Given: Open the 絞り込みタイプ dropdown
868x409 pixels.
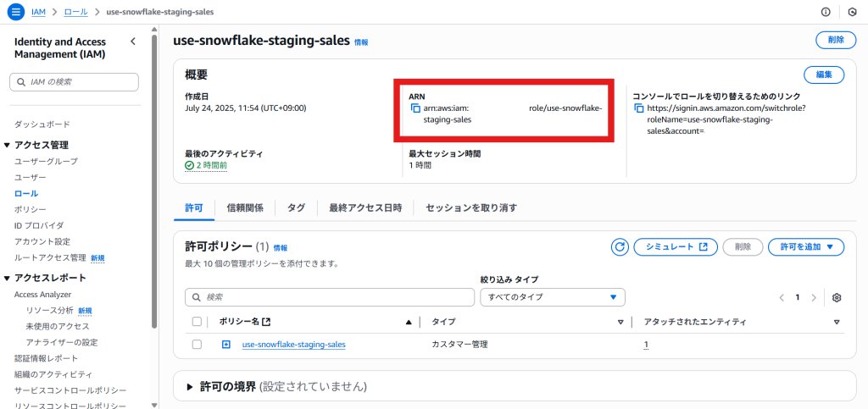Looking at the screenshot, I should point(553,297).
